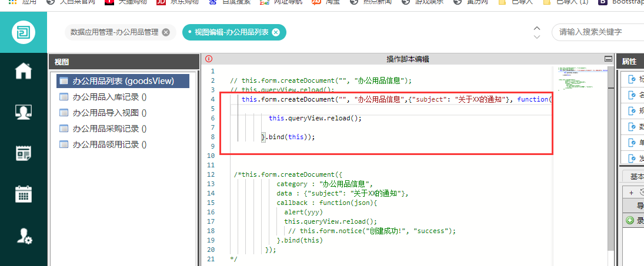
Task: Focus the 请输入搜索关键字 search field
Action: pyautogui.click(x=598, y=32)
